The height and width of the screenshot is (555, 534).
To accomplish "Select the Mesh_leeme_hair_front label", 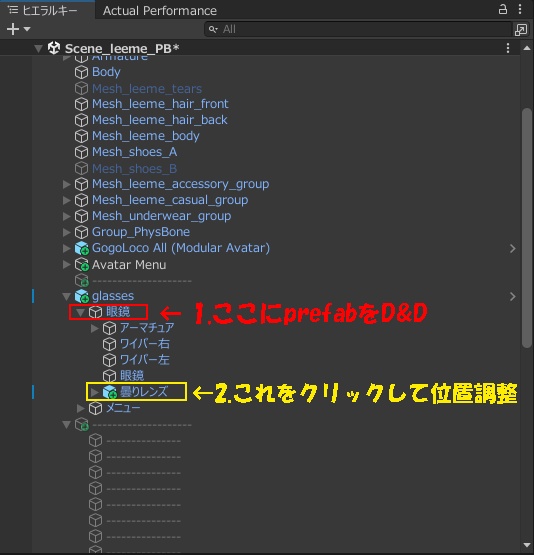I will point(160,104).
